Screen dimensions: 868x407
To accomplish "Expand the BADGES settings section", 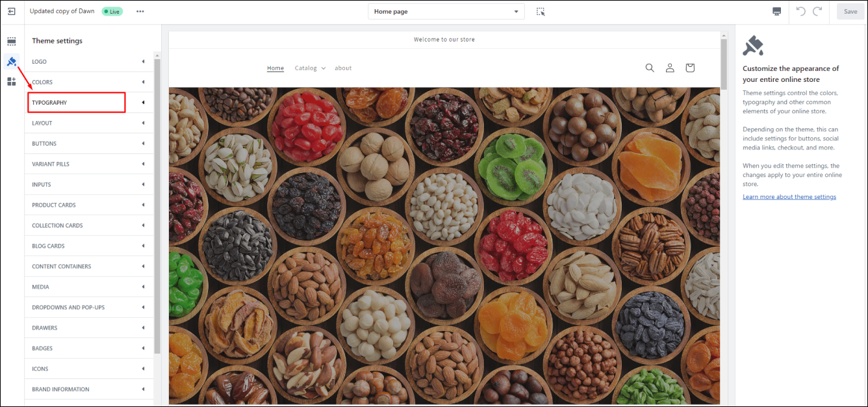I will (x=89, y=348).
